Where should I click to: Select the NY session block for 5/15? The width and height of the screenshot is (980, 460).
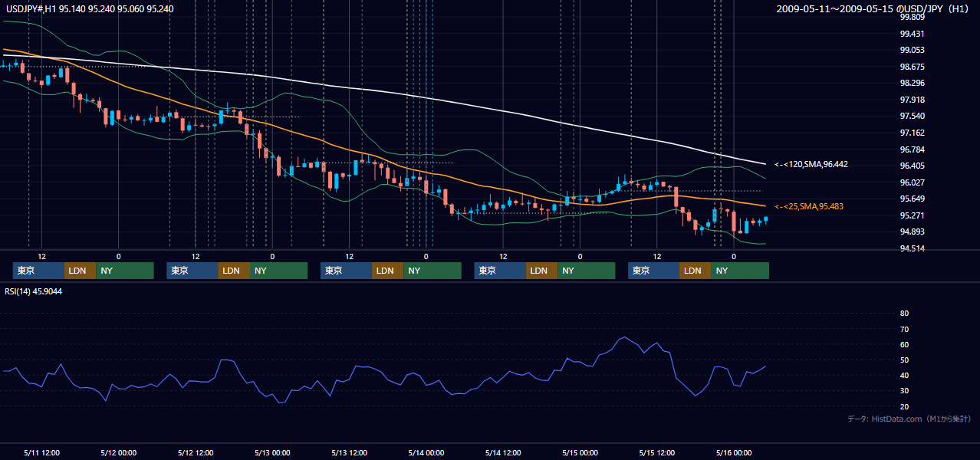coord(740,271)
